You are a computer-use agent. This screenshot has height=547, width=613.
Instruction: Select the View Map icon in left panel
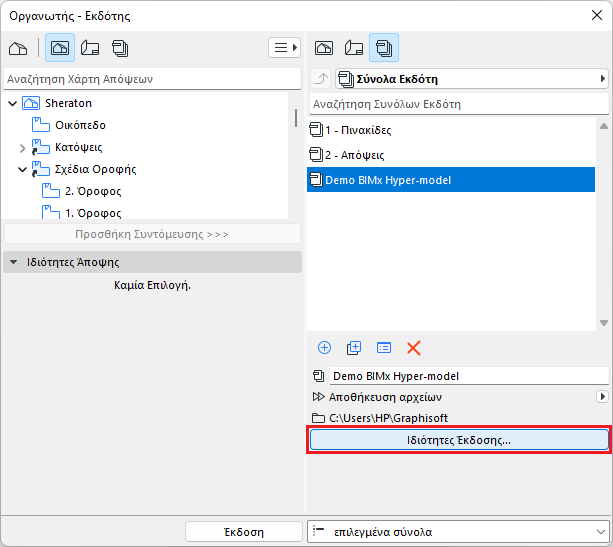(60, 48)
